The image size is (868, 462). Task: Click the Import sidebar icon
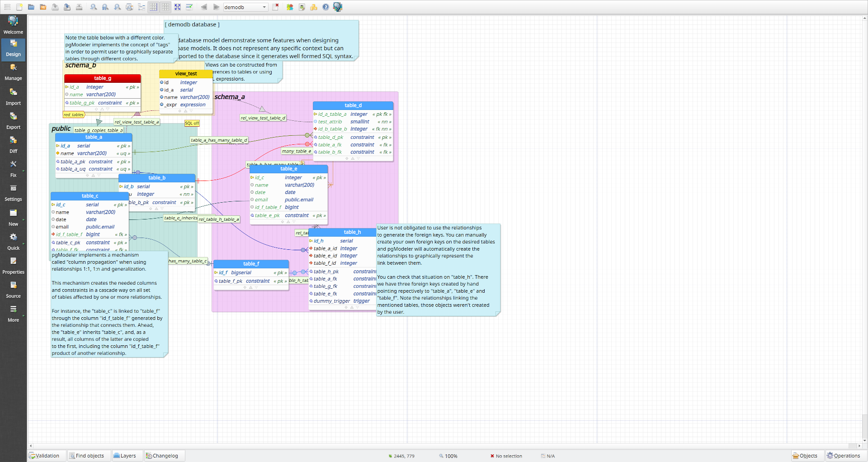13,97
